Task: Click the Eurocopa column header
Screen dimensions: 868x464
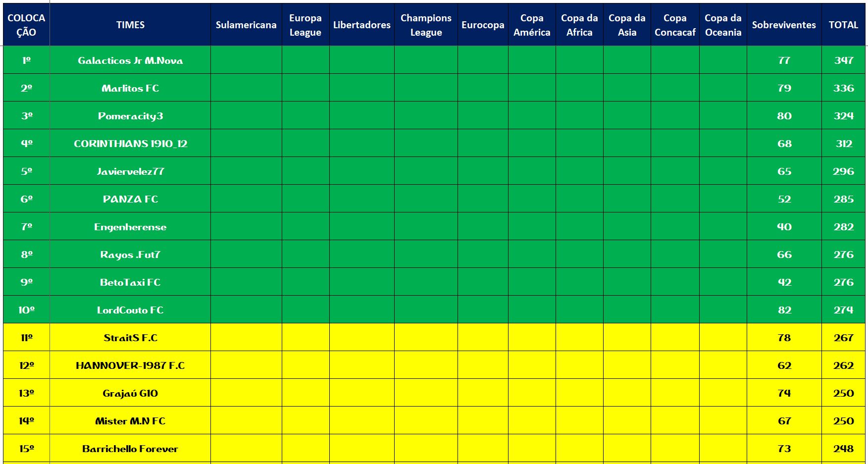Action: coord(483,25)
